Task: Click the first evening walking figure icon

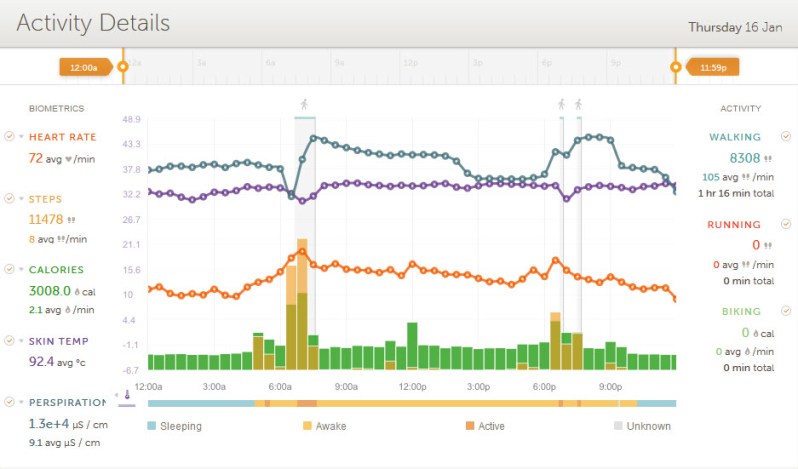Action: click(561, 104)
